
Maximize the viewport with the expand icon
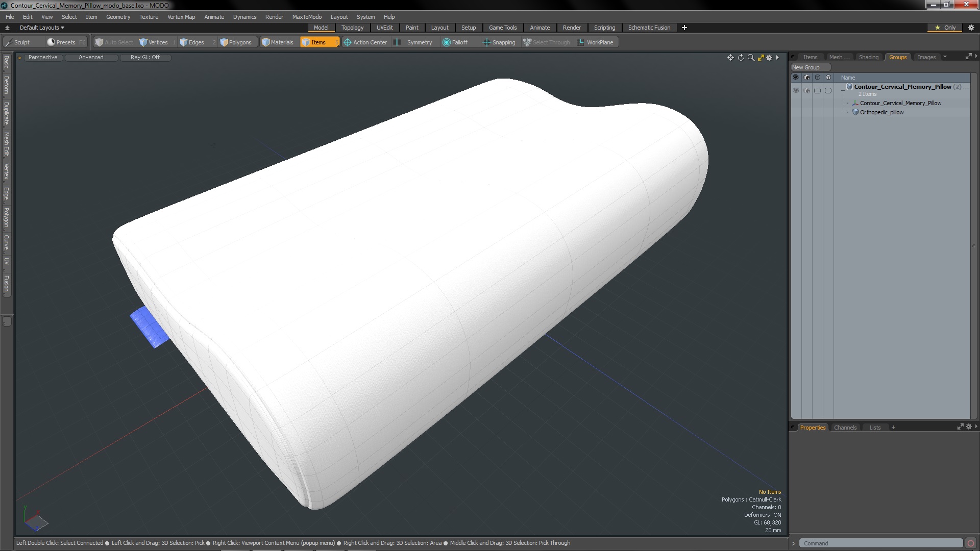click(761, 58)
